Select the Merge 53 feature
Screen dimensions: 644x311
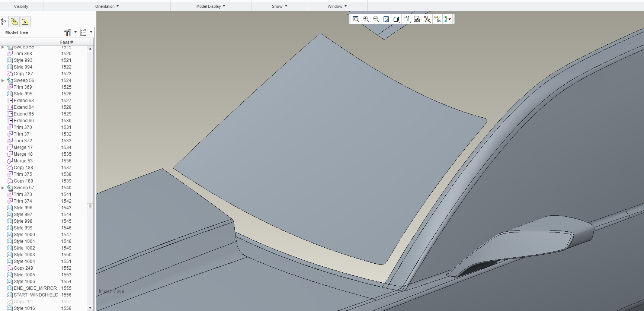23,161
